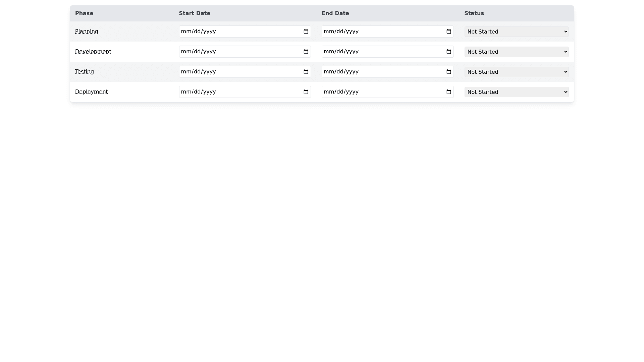
Task: Open calendar picker for Testing end date
Action: click(x=448, y=72)
